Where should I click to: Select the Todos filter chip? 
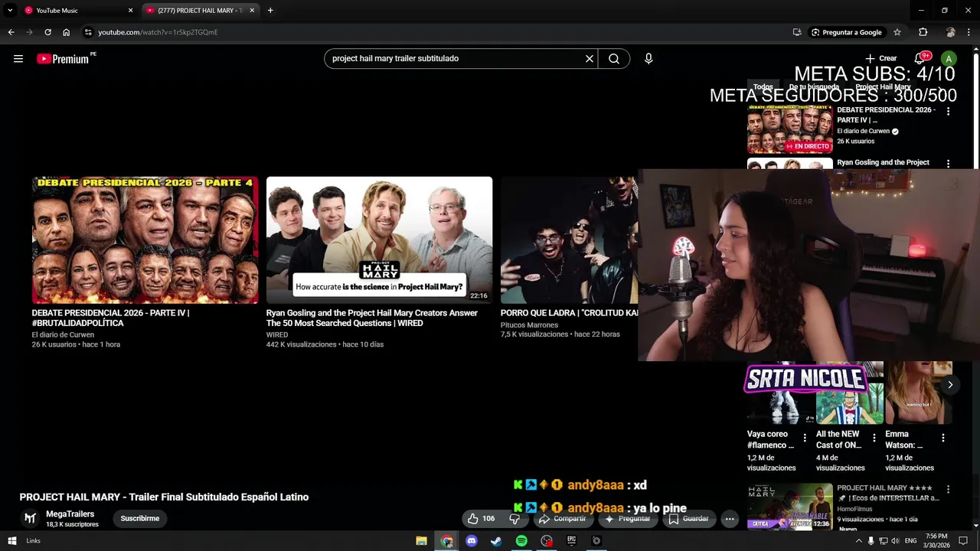[763, 87]
